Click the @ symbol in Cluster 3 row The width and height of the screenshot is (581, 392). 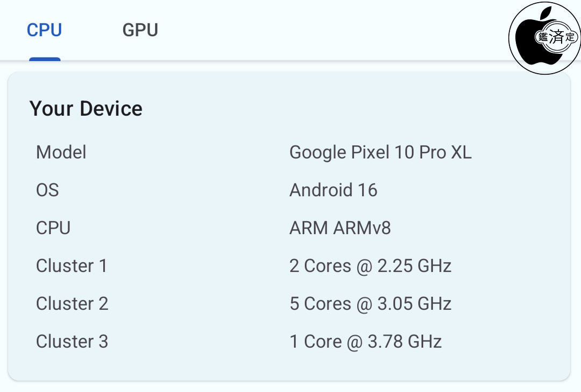[354, 342]
